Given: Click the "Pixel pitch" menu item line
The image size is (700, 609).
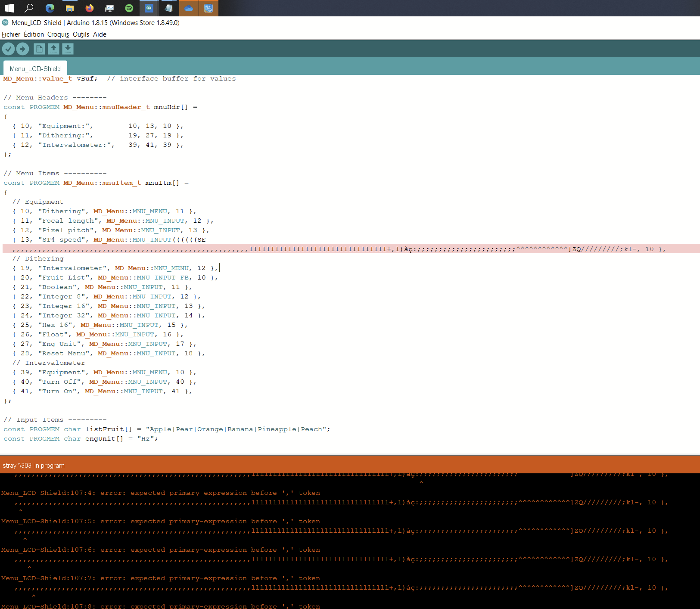Looking at the screenshot, I should point(111,230).
